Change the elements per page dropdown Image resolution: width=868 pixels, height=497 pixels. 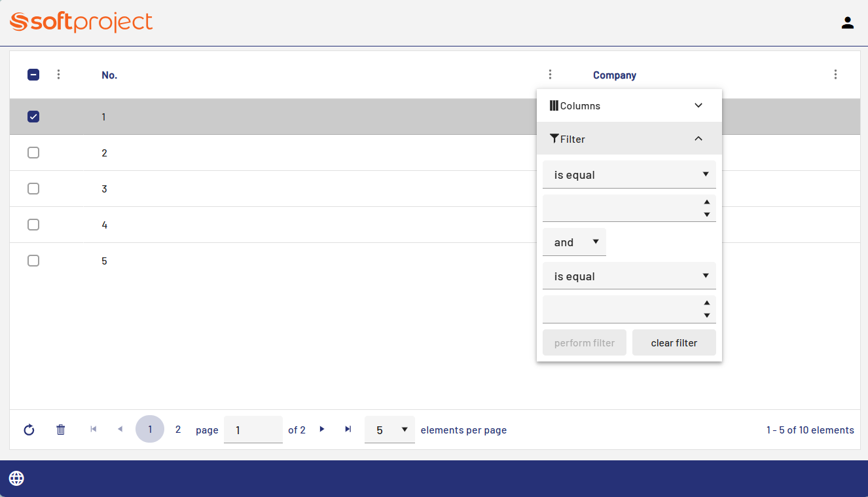pos(389,430)
